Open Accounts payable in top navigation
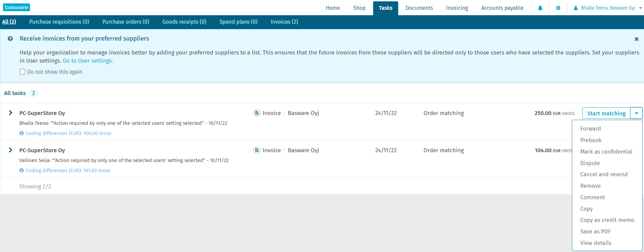The image size is (644, 252). click(x=502, y=8)
